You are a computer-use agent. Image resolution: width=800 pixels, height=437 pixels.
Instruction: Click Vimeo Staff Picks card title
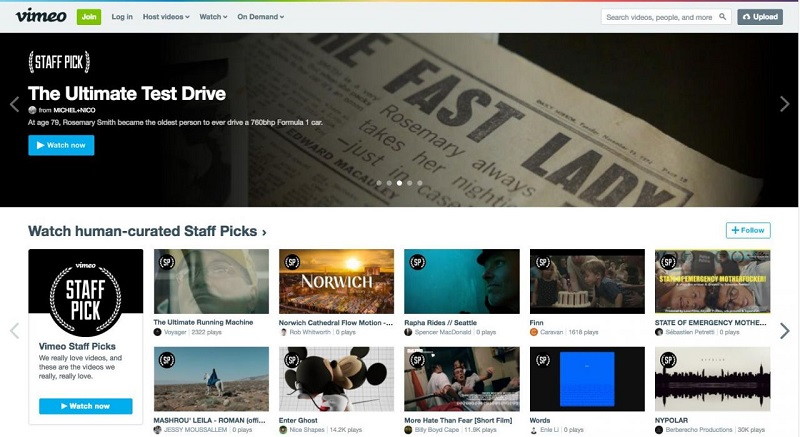[77, 346]
